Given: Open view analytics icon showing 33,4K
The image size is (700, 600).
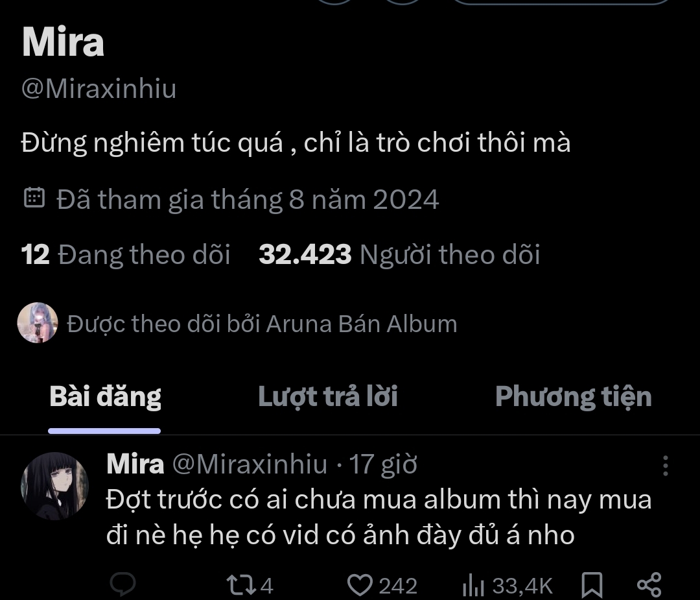Looking at the screenshot, I should click(474, 586).
